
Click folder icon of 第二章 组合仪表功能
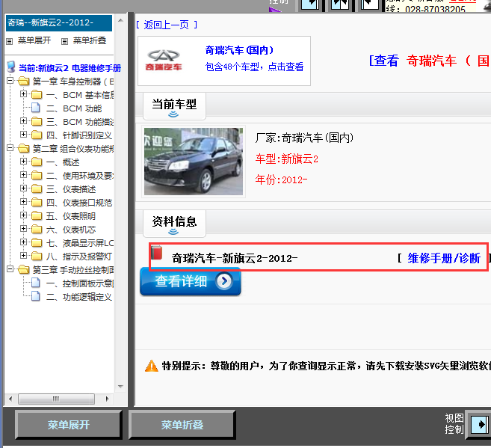24,149
